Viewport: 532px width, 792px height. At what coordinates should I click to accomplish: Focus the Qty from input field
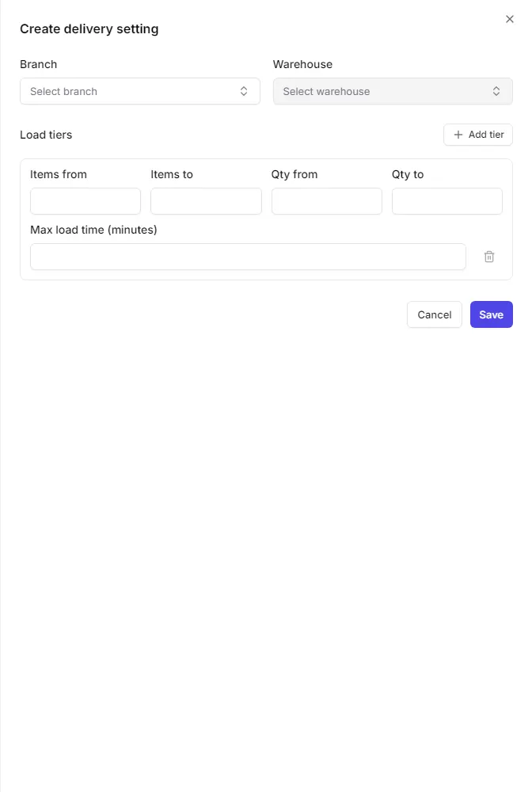tap(327, 201)
